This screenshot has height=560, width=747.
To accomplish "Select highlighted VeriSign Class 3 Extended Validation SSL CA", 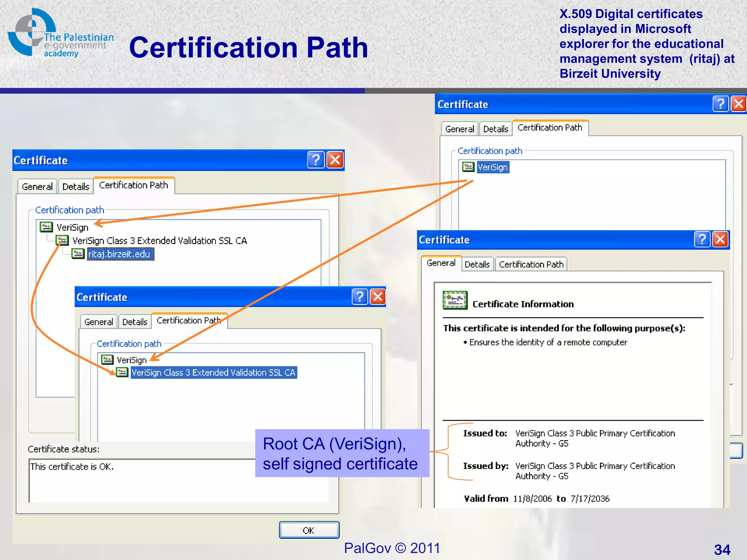I will coord(214,372).
